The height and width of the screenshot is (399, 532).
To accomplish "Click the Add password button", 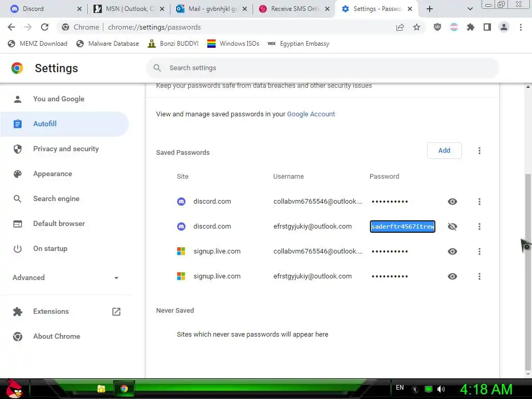I will [x=444, y=151].
